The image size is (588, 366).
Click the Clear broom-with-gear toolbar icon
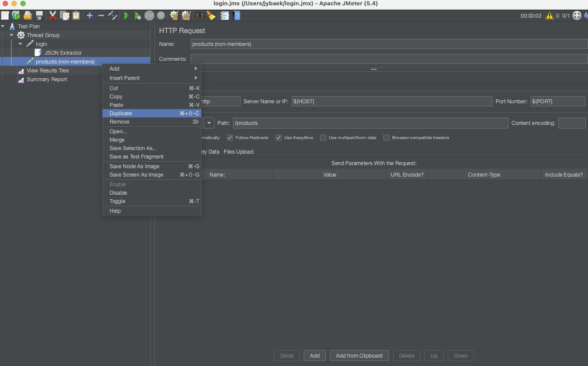(x=174, y=16)
